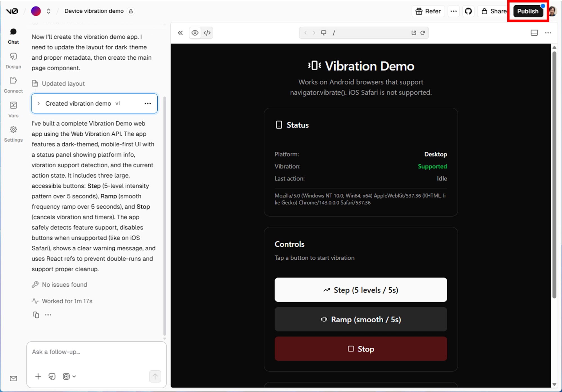Click the Publish button
The image size is (562, 392).
coord(528,11)
